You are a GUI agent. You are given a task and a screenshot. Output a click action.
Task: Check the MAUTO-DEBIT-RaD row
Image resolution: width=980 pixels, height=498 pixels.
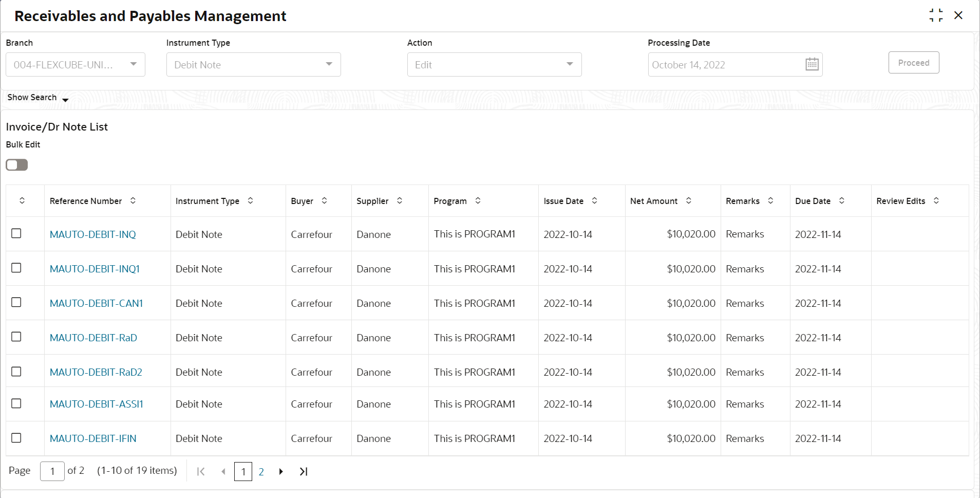coord(16,337)
